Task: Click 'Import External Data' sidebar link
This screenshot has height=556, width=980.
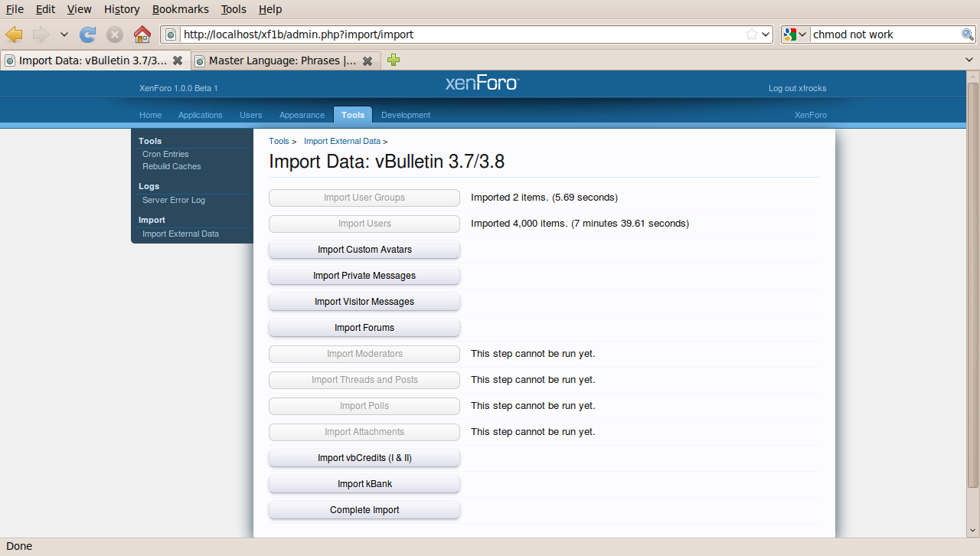Action: tap(181, 234)
